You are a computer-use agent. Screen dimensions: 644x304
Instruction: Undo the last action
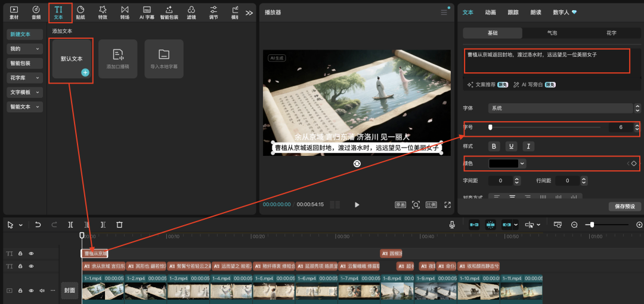click(x=38, y=225)
